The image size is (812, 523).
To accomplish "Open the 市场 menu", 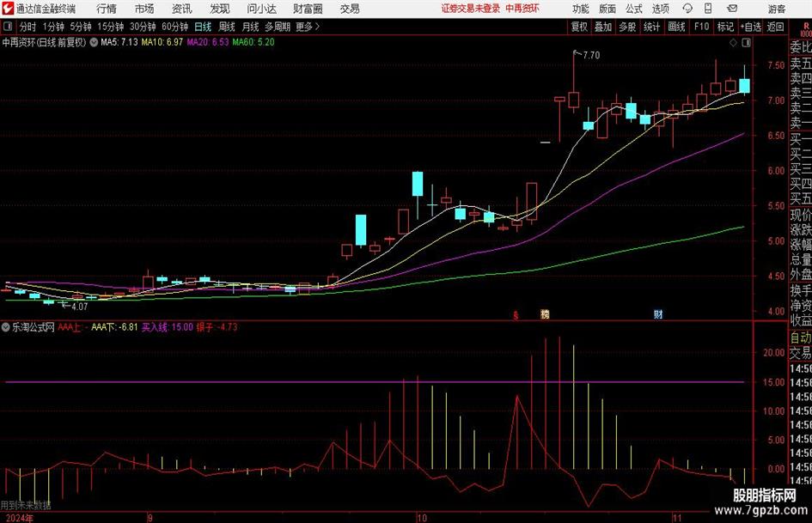I will pos(144,9).
